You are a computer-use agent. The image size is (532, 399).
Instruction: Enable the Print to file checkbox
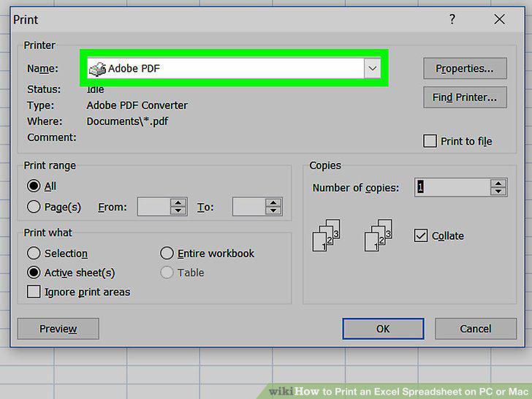point(430,141)
